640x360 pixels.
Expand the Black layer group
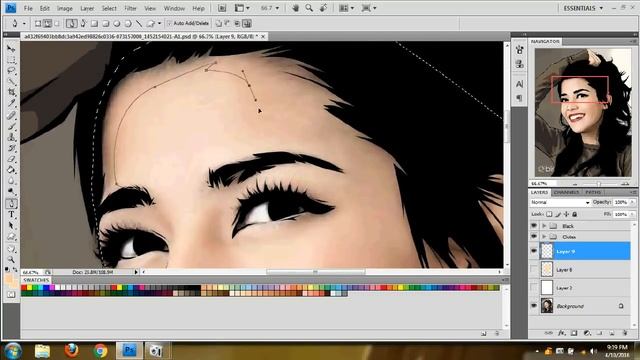coord(544,226)
